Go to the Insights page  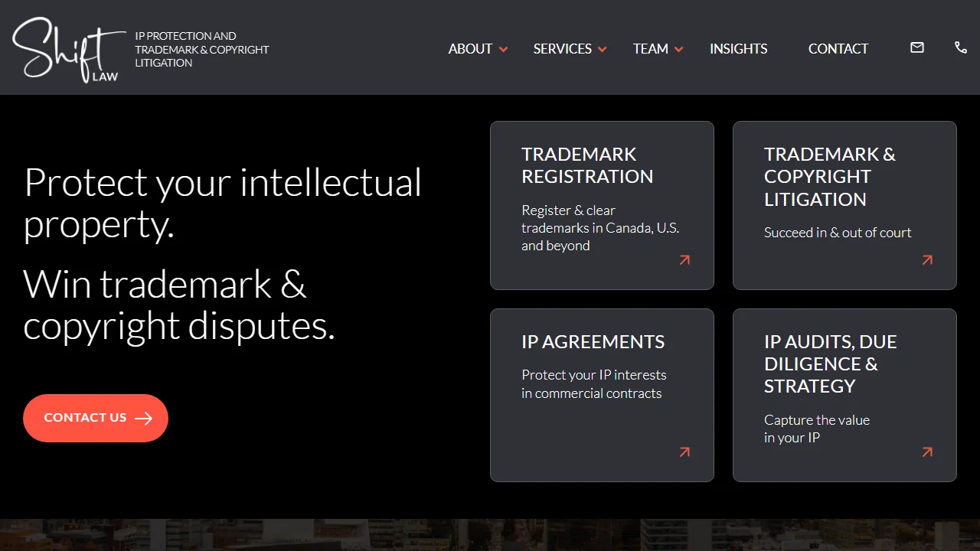tap(738, 48)
